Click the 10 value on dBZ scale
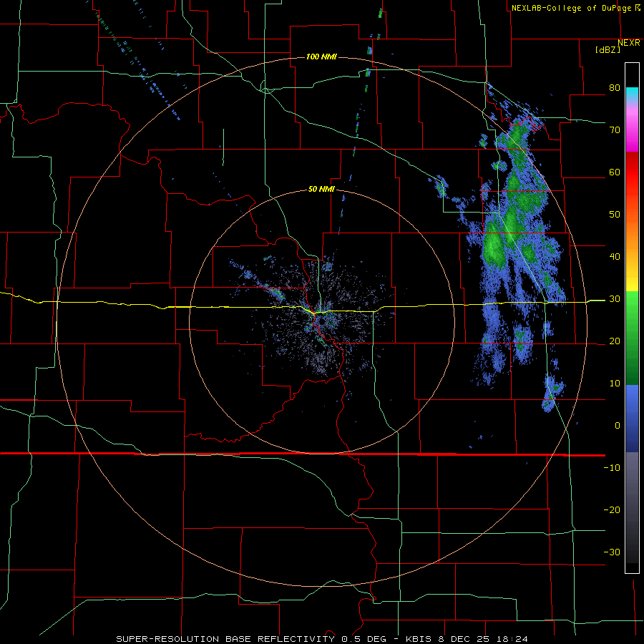 coord(615,384)
